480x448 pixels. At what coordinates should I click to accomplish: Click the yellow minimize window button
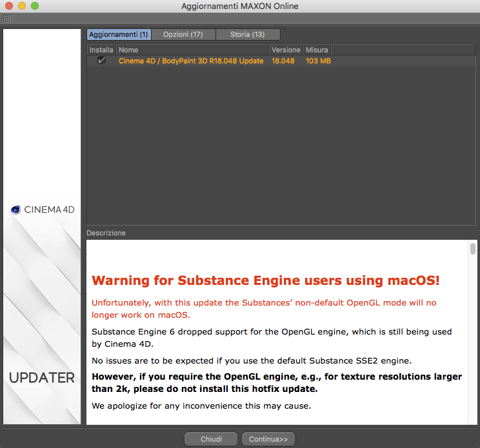pyautogui.click(x=22, y=6)
